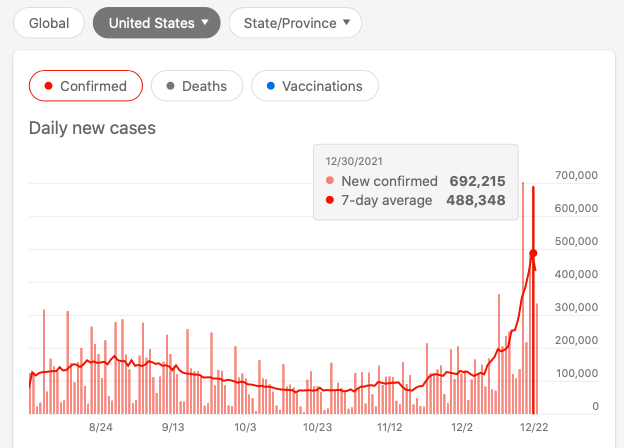Open the United States dropdown

pos(156,22)
